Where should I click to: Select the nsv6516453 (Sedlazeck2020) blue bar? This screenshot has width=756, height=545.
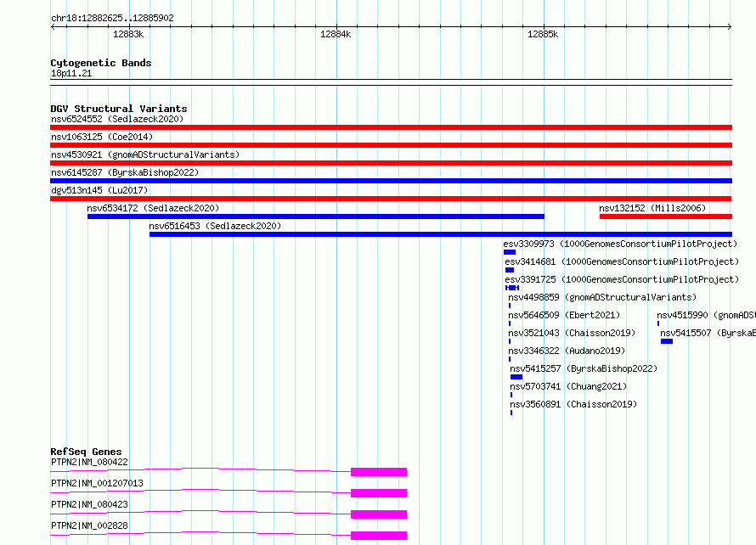click(x=441, y=234)
